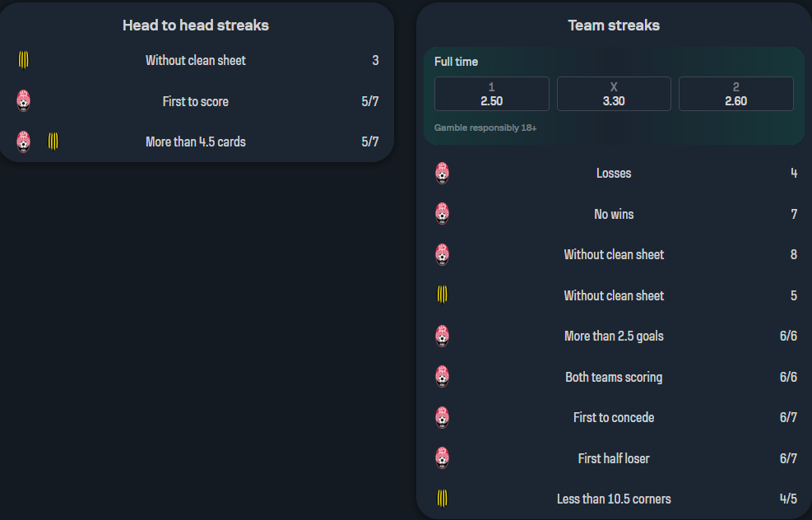Click the yellow-striped crest beside Less than 10.5 corners

tap(443, 499)
